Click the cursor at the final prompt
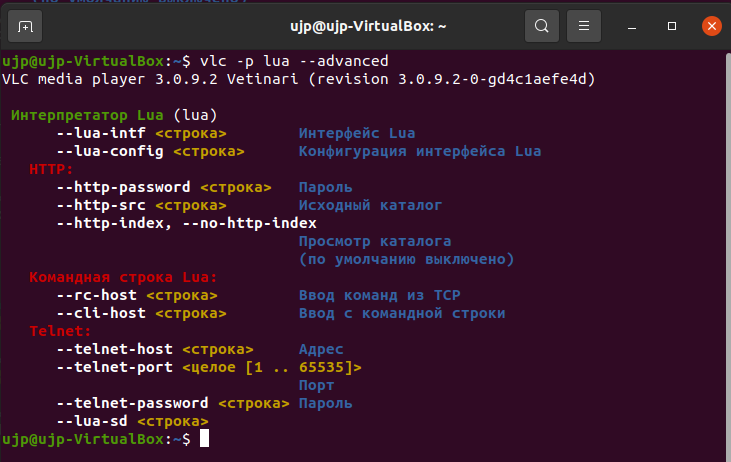Viewport: 731px width, 462px height. pos(204,439)
